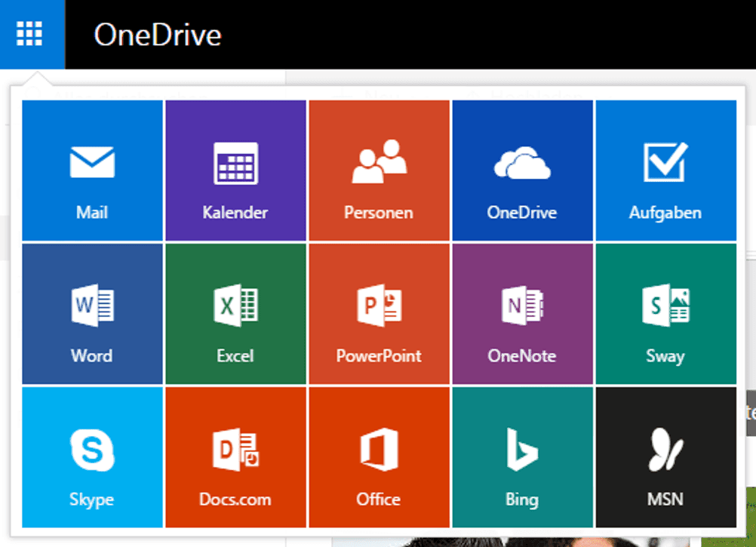Launch Sway from the app grid
Image resolution: width=756 pixels, height=547 pixels.
(666, 314)
